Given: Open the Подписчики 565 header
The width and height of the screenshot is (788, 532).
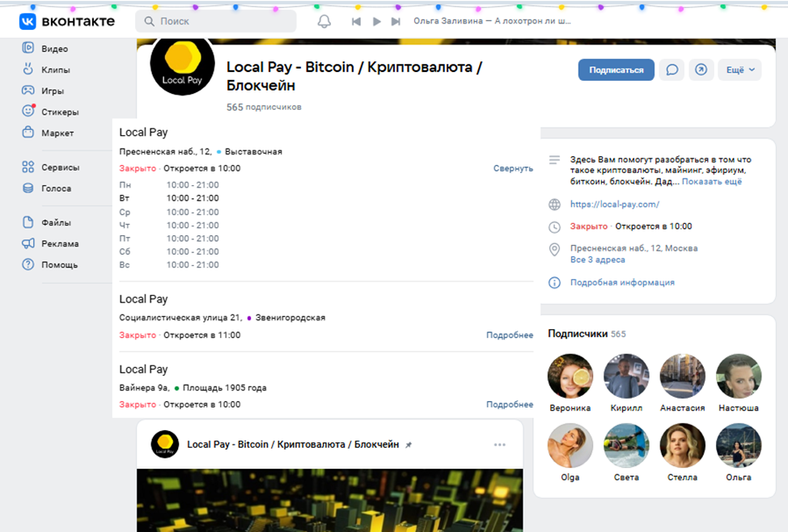Looking at the screenshot, I should click(587, 334).
